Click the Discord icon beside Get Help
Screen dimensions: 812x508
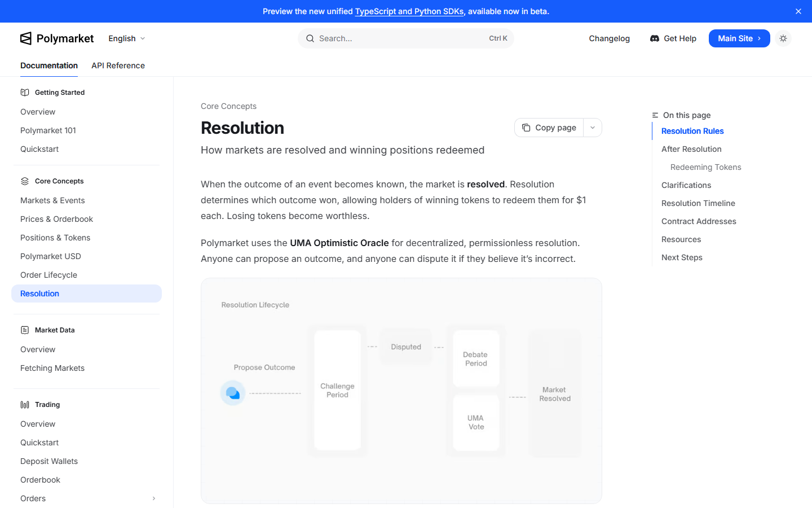[655, 38]
